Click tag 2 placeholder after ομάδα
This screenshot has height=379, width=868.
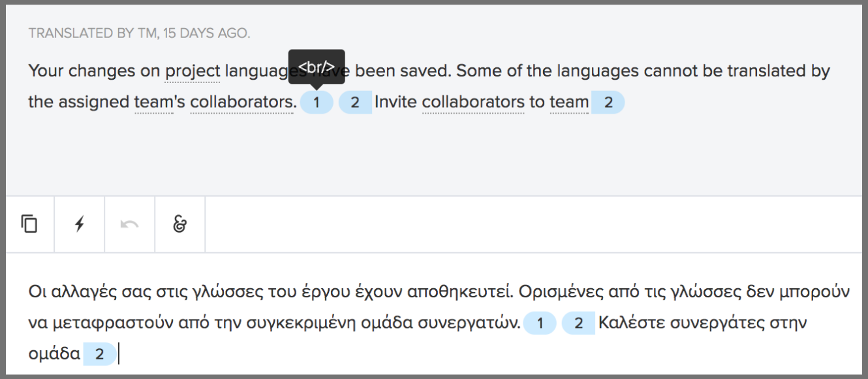(100, 355)
